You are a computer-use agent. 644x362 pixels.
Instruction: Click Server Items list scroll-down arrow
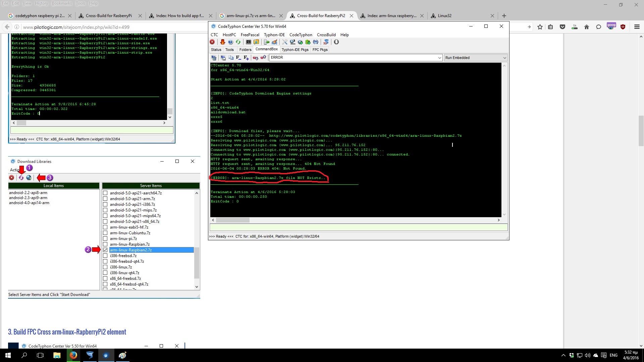(x=197, y=287)
